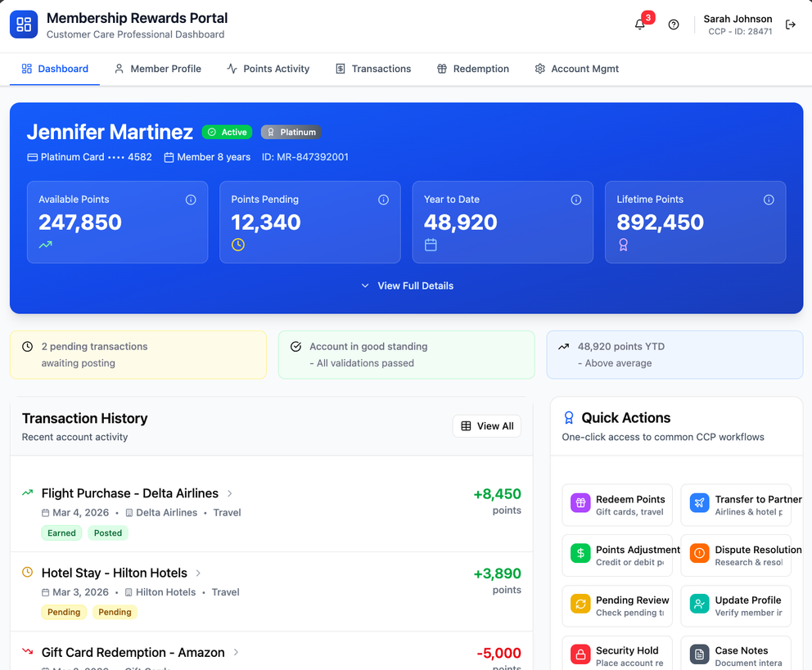The width and height of the screenshot is (812, 670).
Task: Click the Security Hold lock icon
Action: pos(580,654)
